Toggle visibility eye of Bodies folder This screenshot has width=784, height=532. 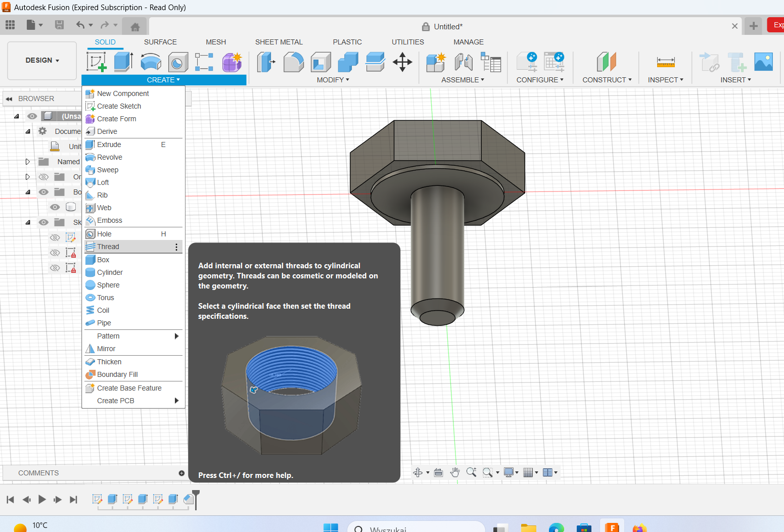point(44,192)
